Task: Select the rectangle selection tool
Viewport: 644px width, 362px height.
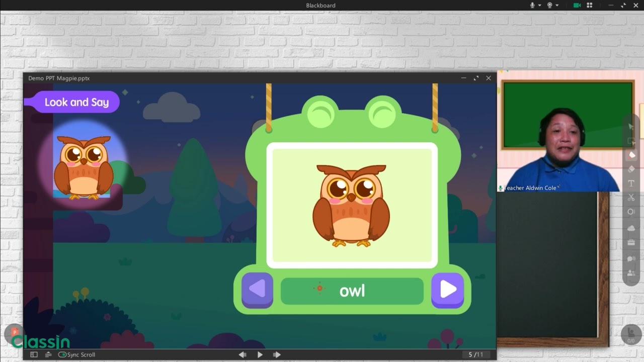Action: coord(631,141)
